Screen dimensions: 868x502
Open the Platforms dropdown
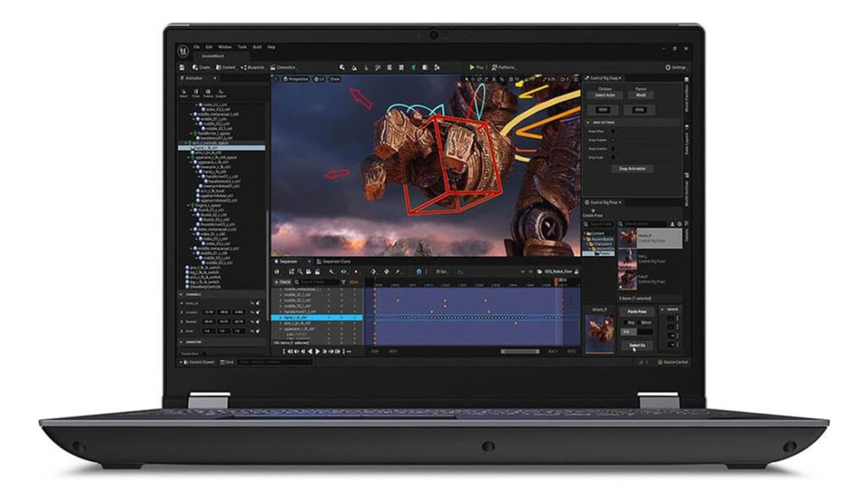[x=504, y=67]
